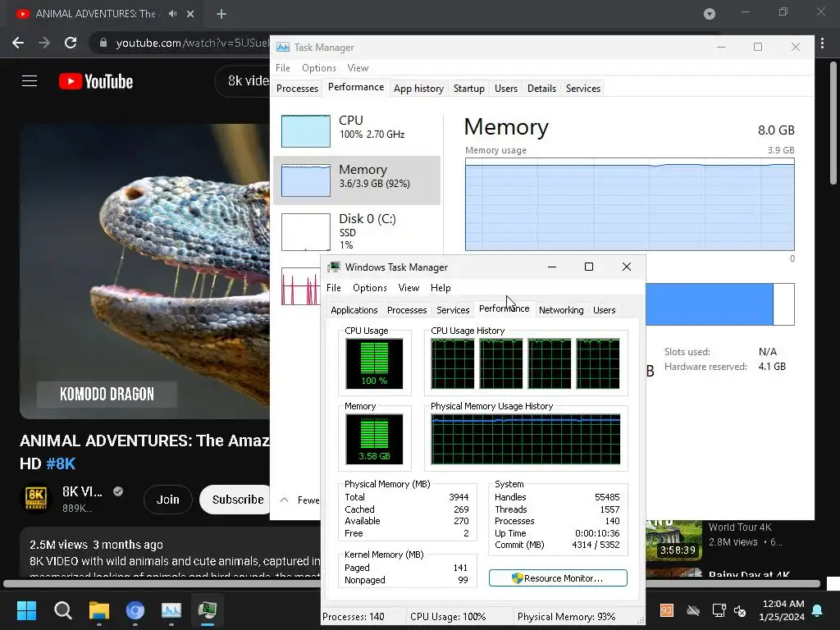
Task: Click the YouTube logo
Action: click(96, 81)
